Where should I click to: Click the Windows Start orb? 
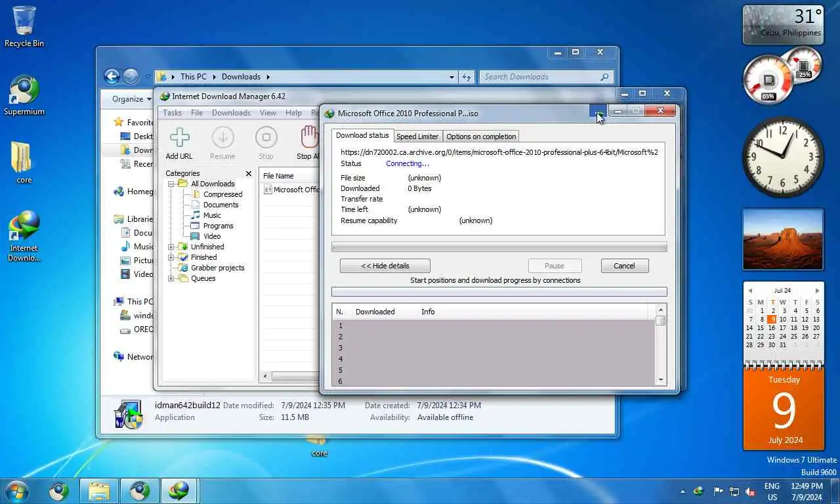coord(17,491)
